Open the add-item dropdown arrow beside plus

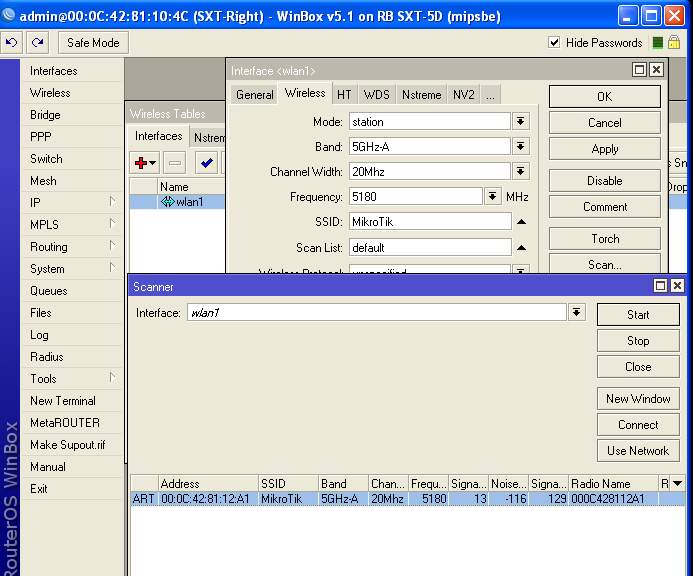pyautogui.click(x=152, y=163)
